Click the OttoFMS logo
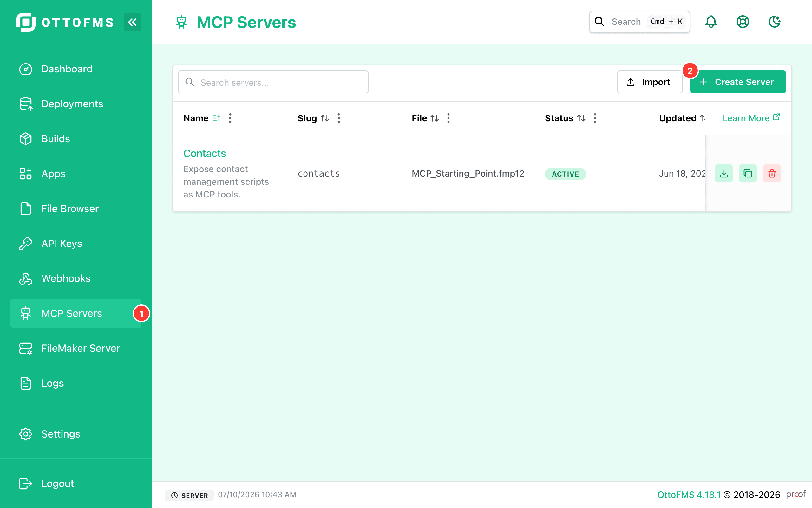Image resolution: width=812 pixels, height=508 pixels. coord(65,22)
